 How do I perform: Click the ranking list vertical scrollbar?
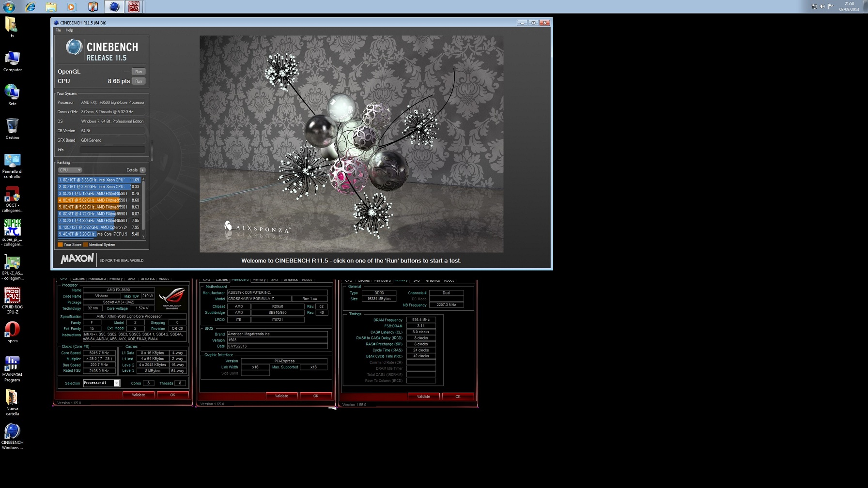(x=143, y=206)
